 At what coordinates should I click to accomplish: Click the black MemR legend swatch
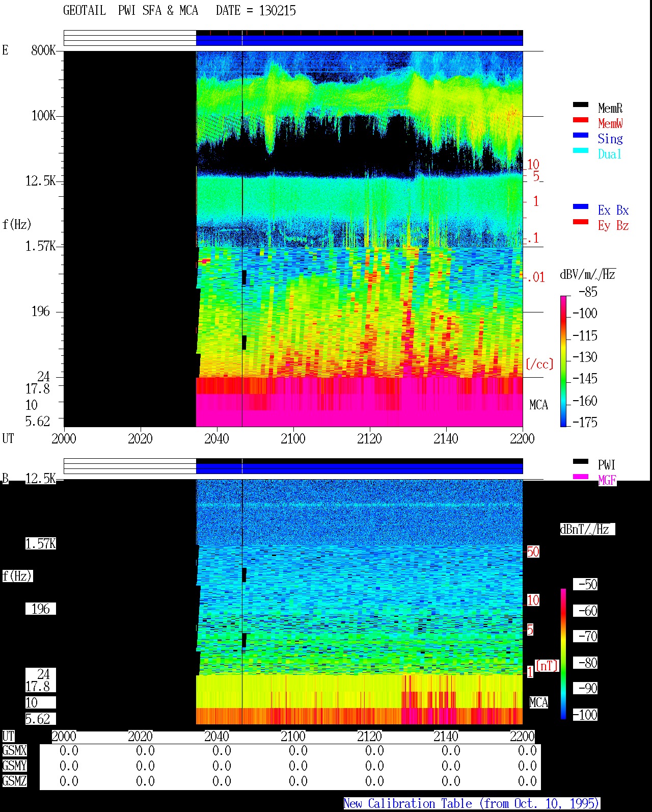[581, 105]
